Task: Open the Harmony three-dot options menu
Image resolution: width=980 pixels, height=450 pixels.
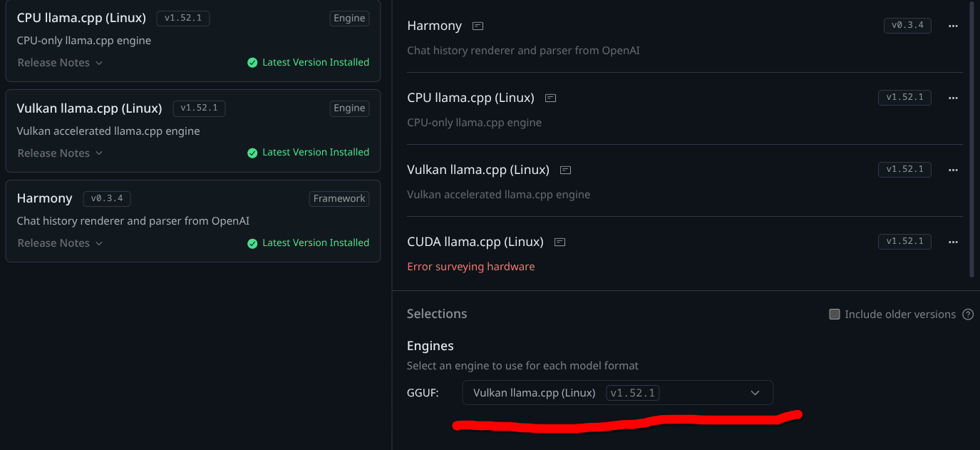Action: pyautogui.click(x=953, y=26)
